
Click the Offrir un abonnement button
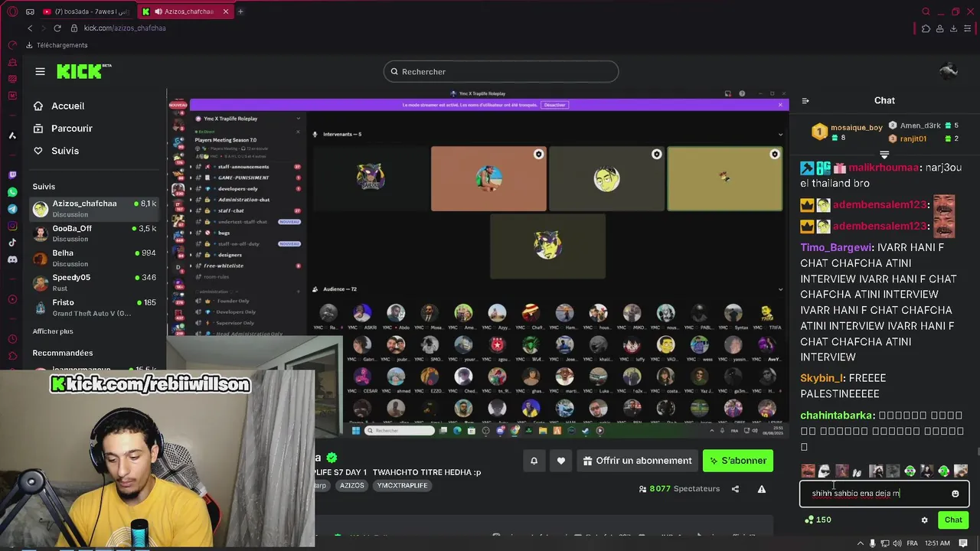(637, 461)
